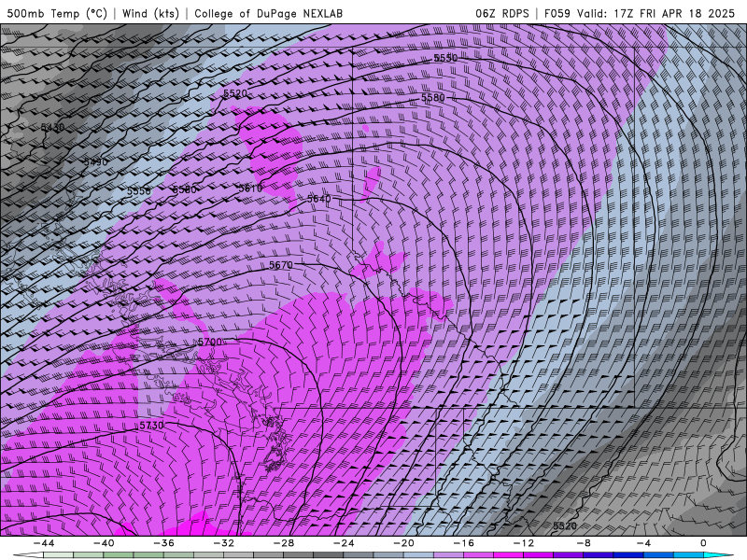Click the 5640 height contour label
Viewport: 747px width, 560px height.
pos(318,199)
